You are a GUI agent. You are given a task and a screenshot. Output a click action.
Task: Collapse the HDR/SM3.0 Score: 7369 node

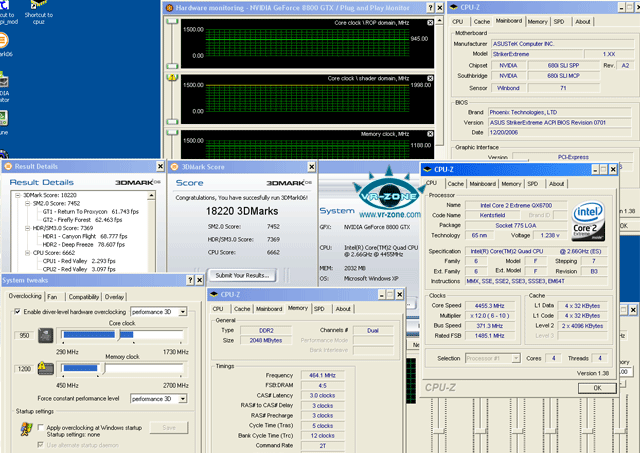click(x=28, y=228)
